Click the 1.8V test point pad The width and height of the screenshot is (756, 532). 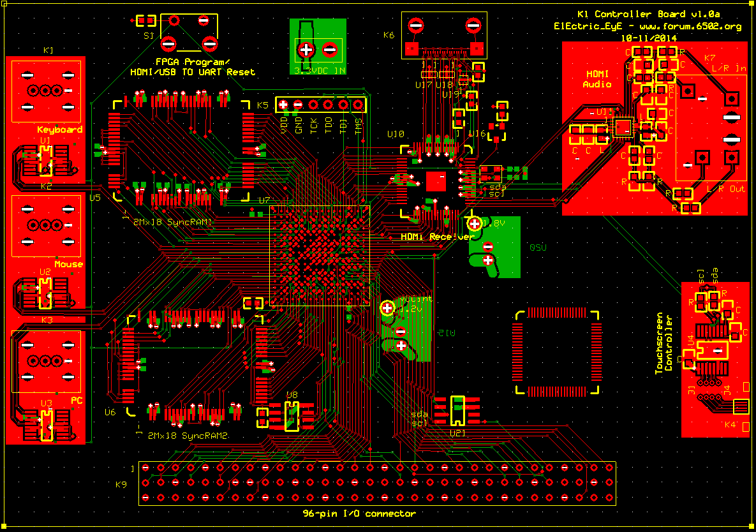474,224
